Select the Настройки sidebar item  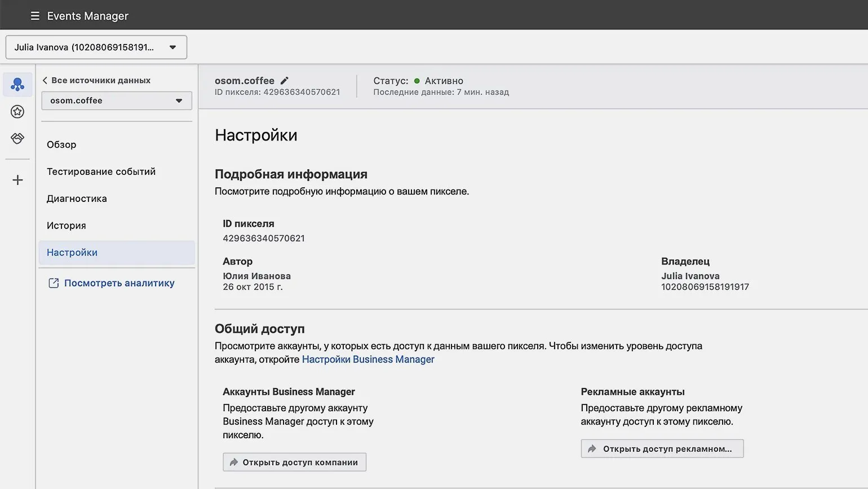[x=72, y=253]
